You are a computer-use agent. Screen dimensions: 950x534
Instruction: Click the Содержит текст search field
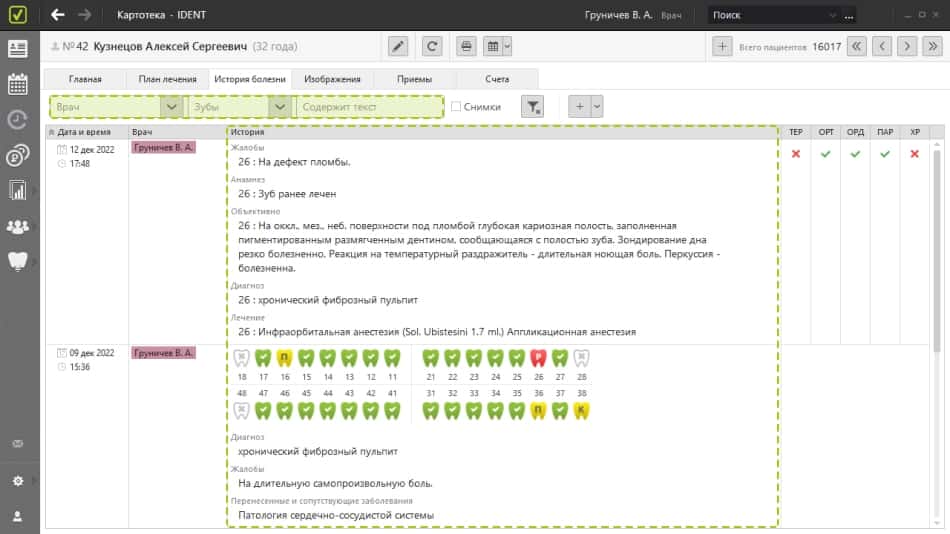(x=368, y=106)
